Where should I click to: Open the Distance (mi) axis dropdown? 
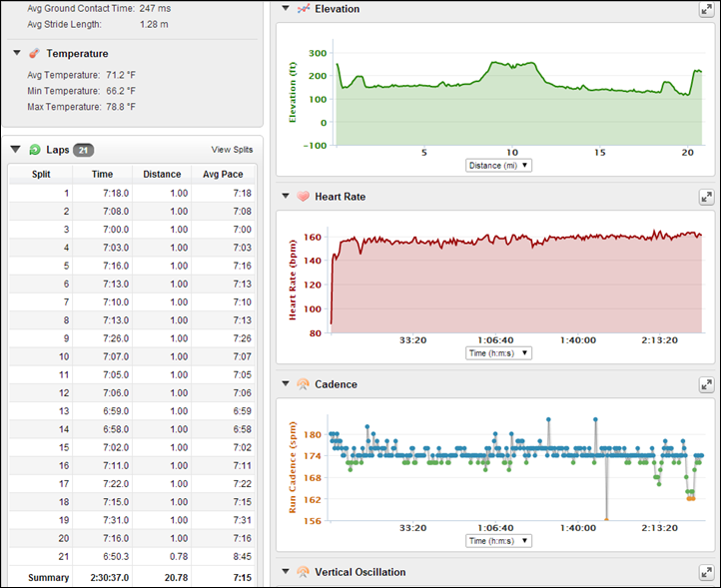coord(498,166)
